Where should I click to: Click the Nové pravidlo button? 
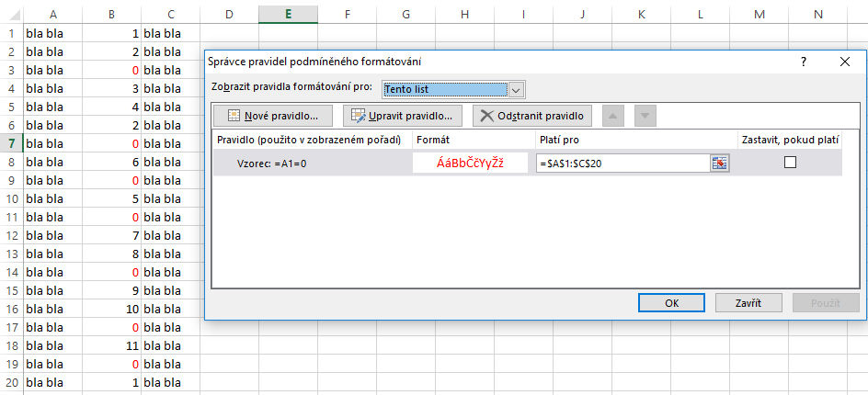[273, 116]
